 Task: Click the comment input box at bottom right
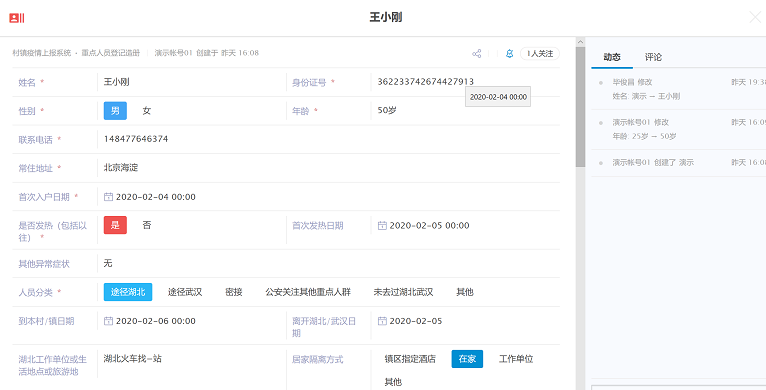[x=679, y=387]
